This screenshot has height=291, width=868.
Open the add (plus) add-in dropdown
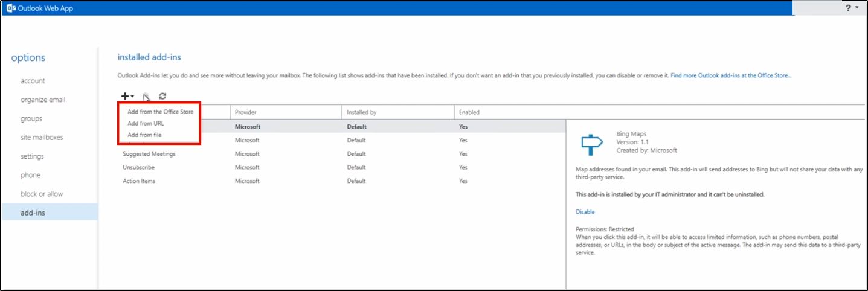[x=127, y=96]
